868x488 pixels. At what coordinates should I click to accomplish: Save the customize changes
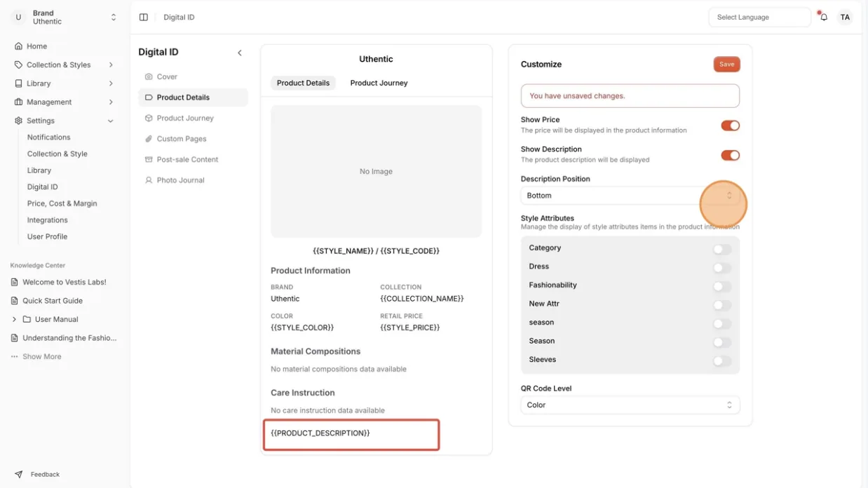726,65
